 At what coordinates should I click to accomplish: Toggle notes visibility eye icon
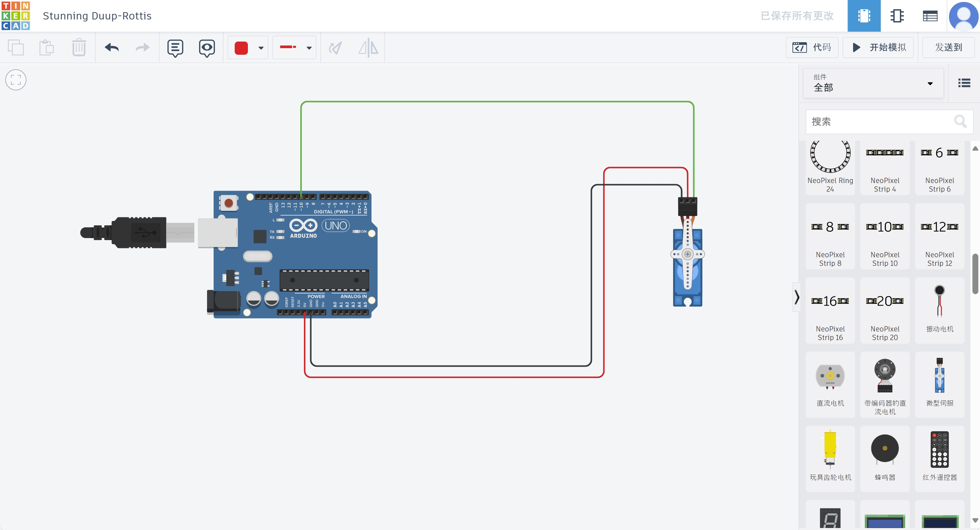tap(207, 48)
